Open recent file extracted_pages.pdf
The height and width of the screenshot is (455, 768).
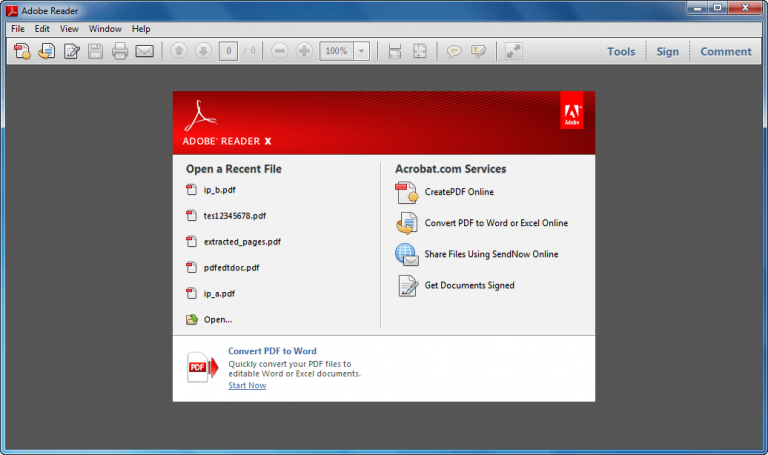click(x=242, y=242)
